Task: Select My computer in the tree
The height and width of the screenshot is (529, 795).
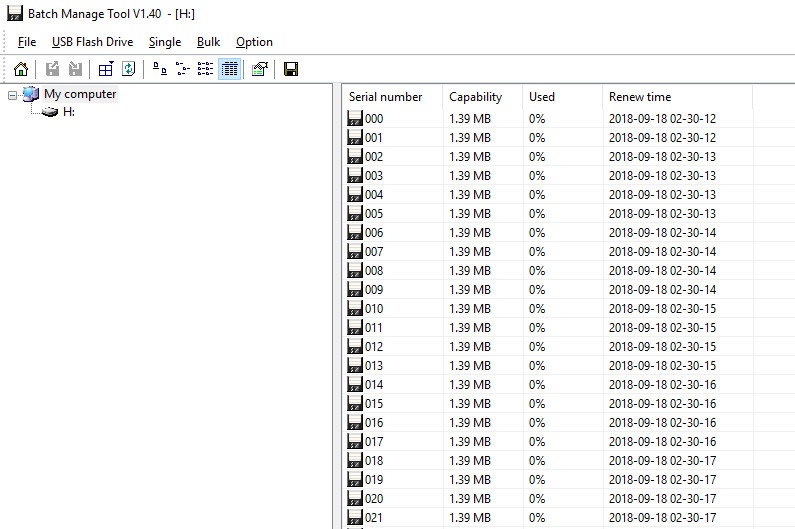Action: (80, 94)
